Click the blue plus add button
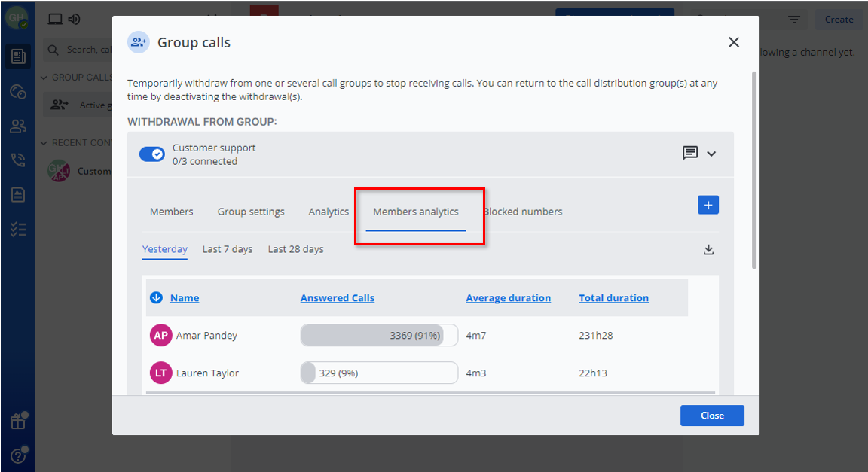Image resolution: width=868 pixels, height=472 pixels. click(708, 205)
